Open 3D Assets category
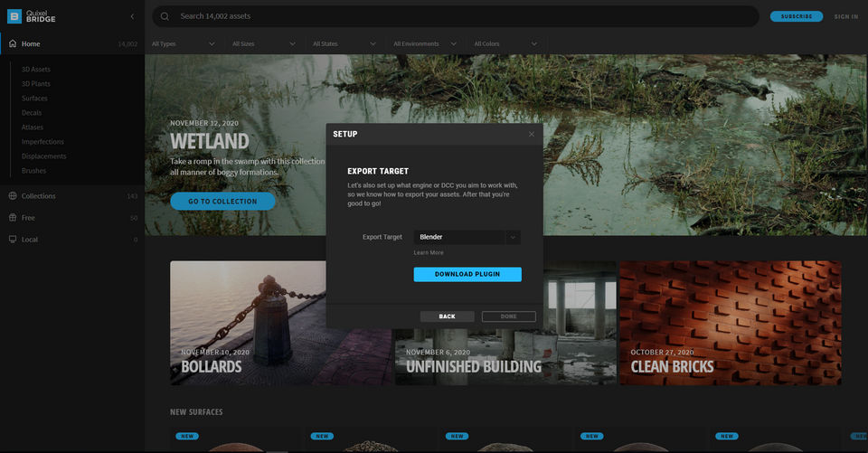Screen dimensions: 868x453 click(36, 70)
